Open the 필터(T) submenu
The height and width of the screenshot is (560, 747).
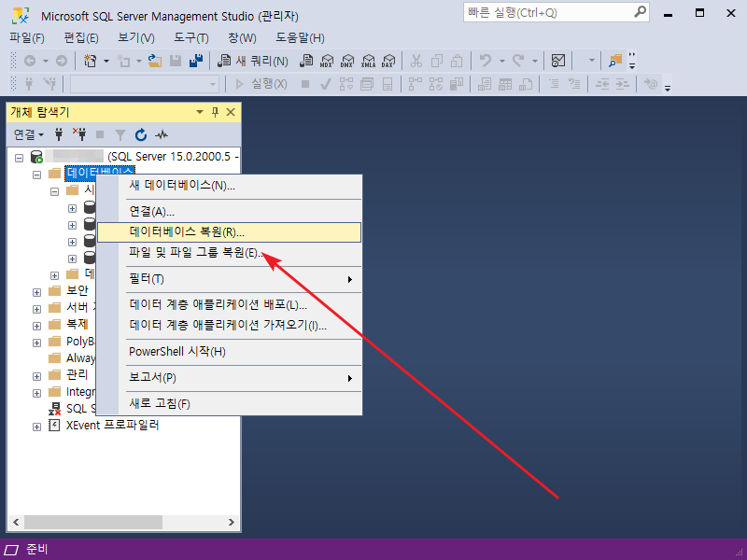click(229, 278)
